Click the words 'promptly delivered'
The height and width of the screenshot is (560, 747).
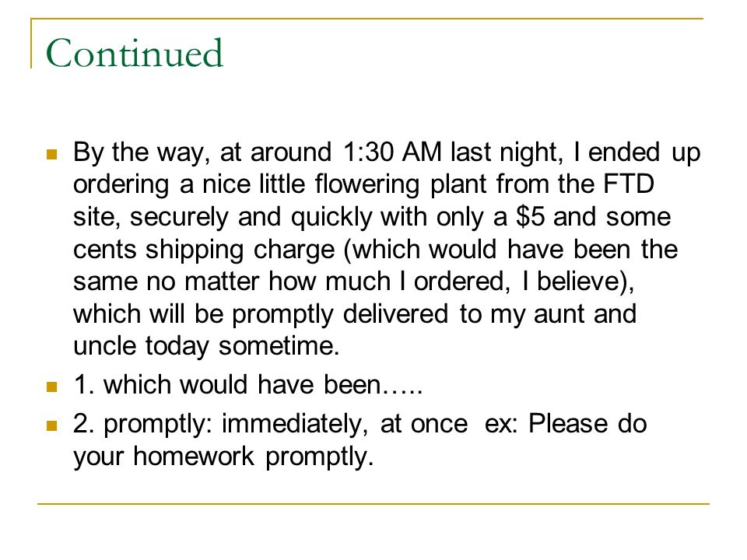[340, 315]
